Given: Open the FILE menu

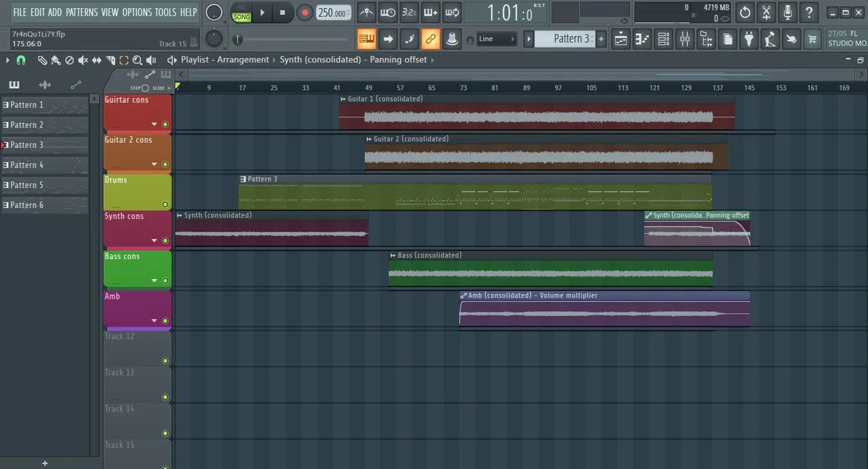Looking at the screenshot, I should click(x=20, y=12).
